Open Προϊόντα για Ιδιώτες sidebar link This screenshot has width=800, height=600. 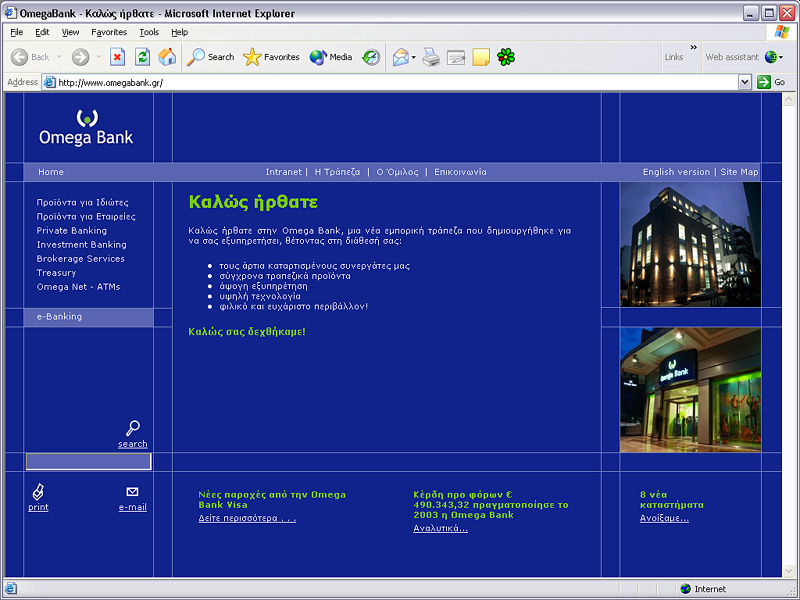[x=83, y=203]
